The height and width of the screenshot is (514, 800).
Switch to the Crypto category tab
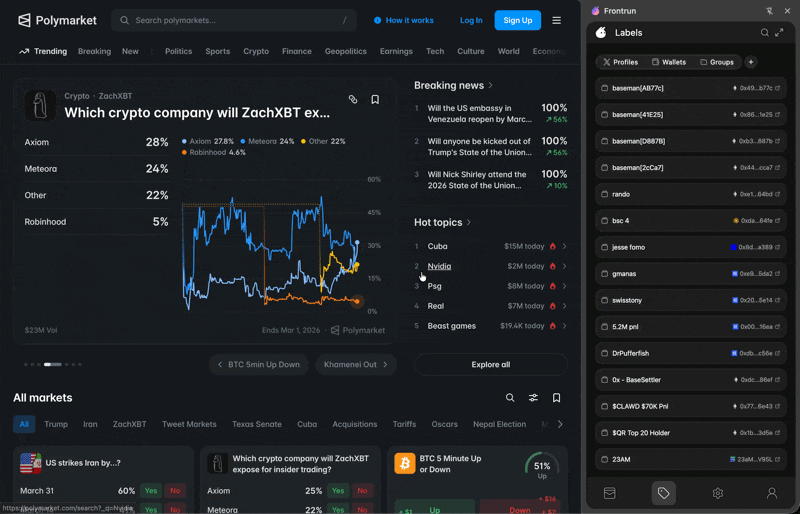point(256,51)
